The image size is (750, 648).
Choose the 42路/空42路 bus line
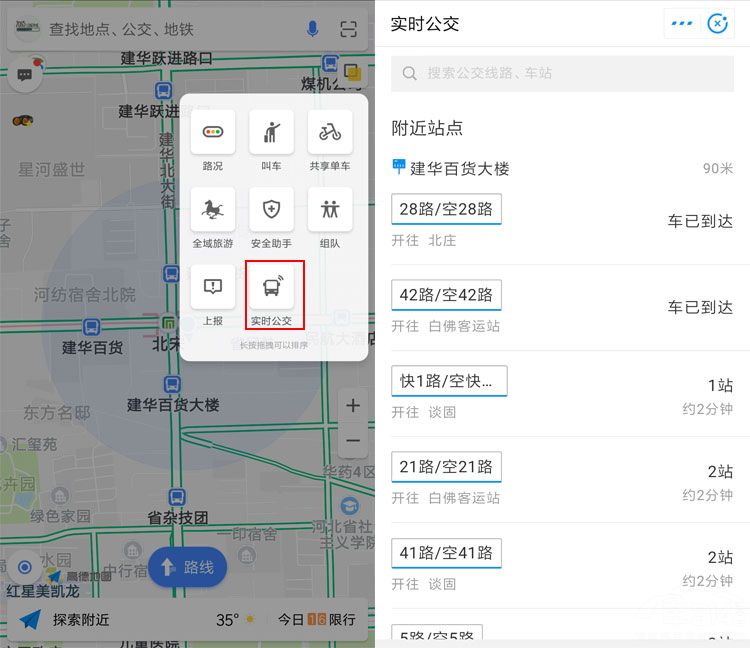pos(446,295)
